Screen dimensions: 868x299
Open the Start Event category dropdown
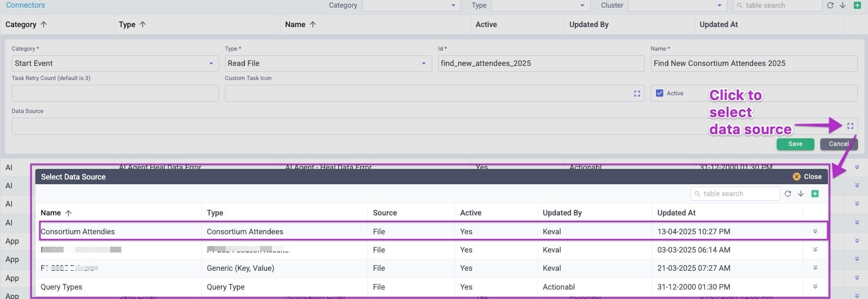click(115, 63)
